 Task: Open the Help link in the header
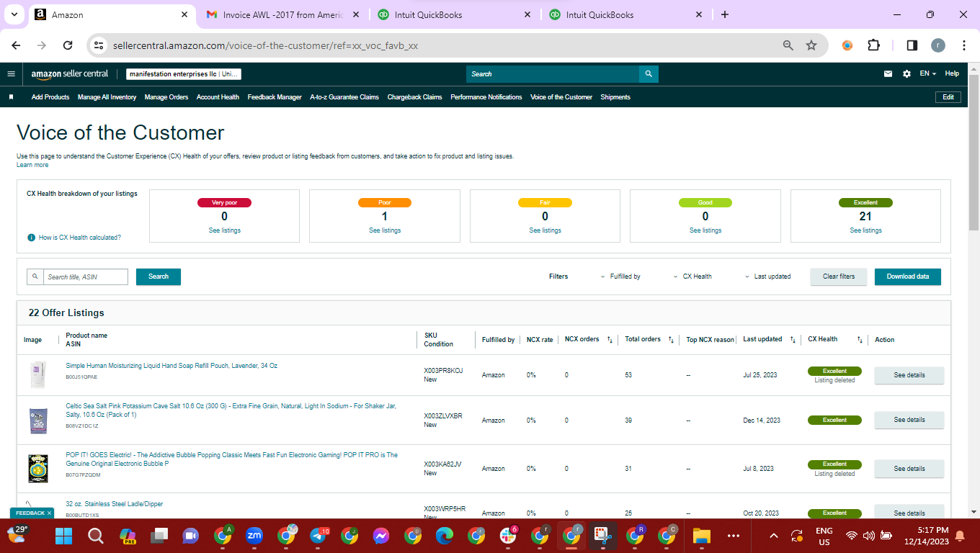pos(952,73)
